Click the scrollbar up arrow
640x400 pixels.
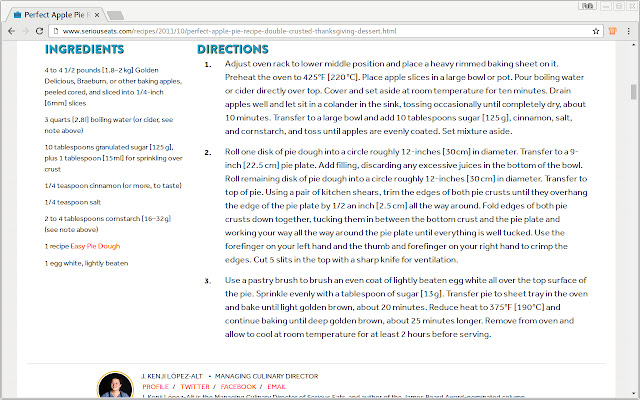click(633, 45)
